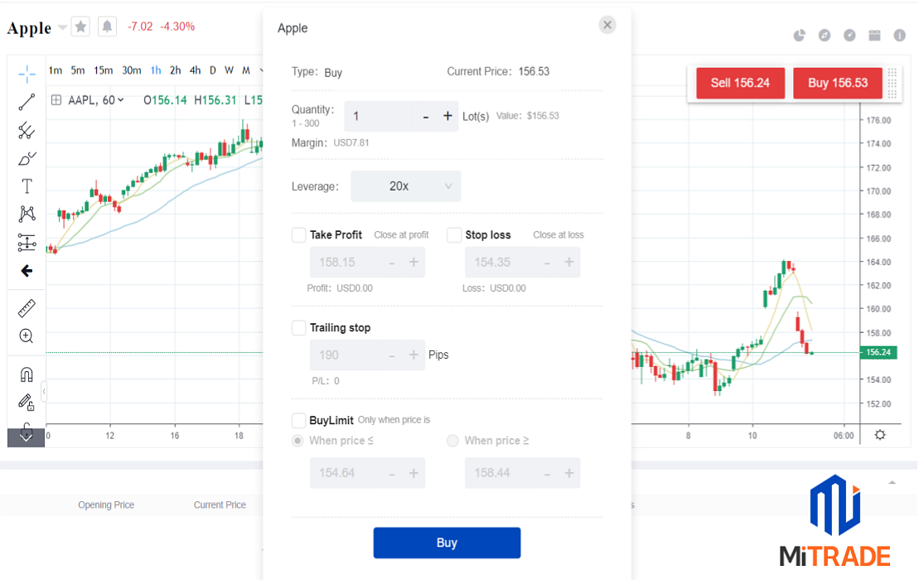924x584 pixels.
Task: Toggle the magnet snap mode
Action: point(27,374)
